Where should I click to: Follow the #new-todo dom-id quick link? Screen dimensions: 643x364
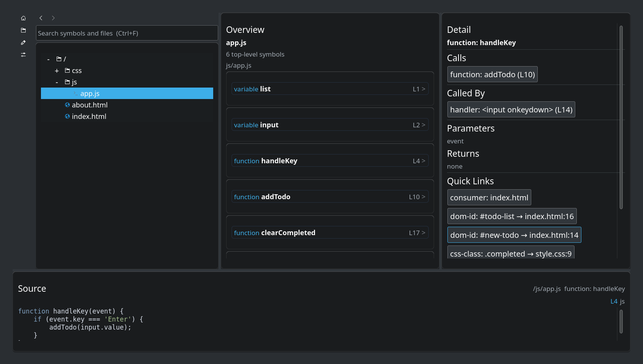click(514, 235)
